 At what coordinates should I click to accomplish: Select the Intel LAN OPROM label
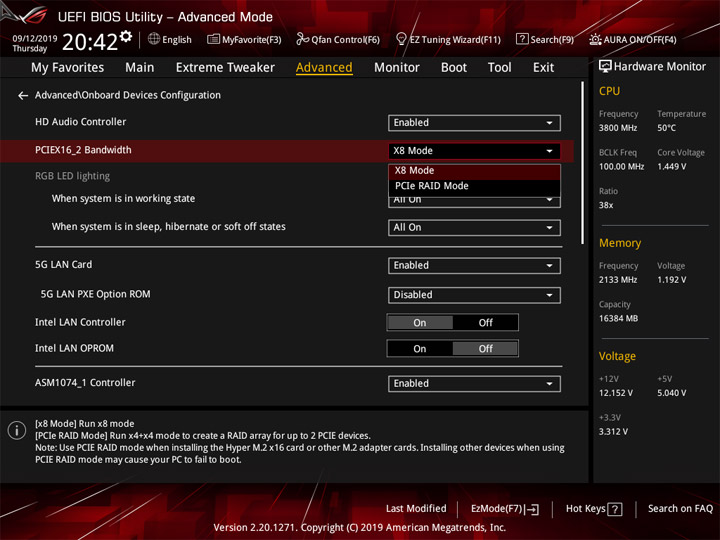click(x=74, y=349)
